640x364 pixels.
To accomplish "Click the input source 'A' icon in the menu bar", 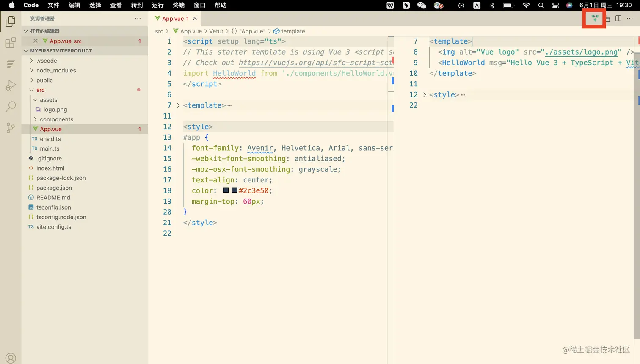I will click(477, 5).
